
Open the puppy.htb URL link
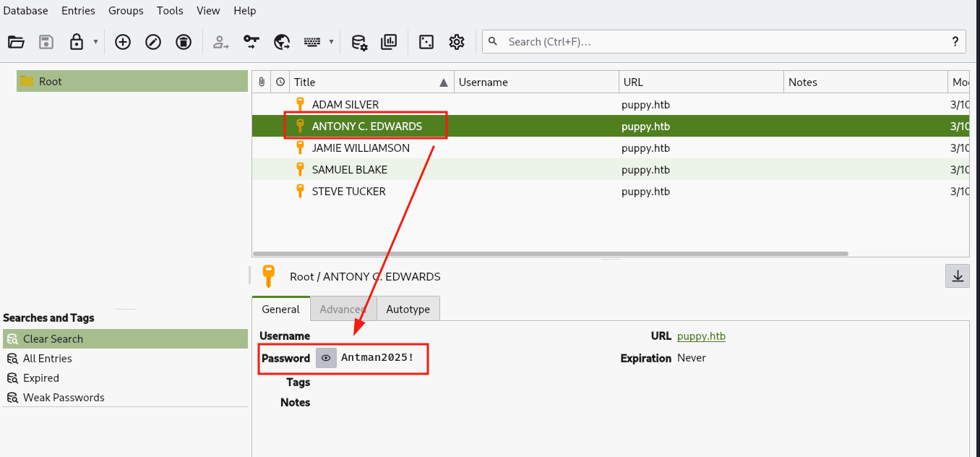pyautogui.click(x=701, y=336)
